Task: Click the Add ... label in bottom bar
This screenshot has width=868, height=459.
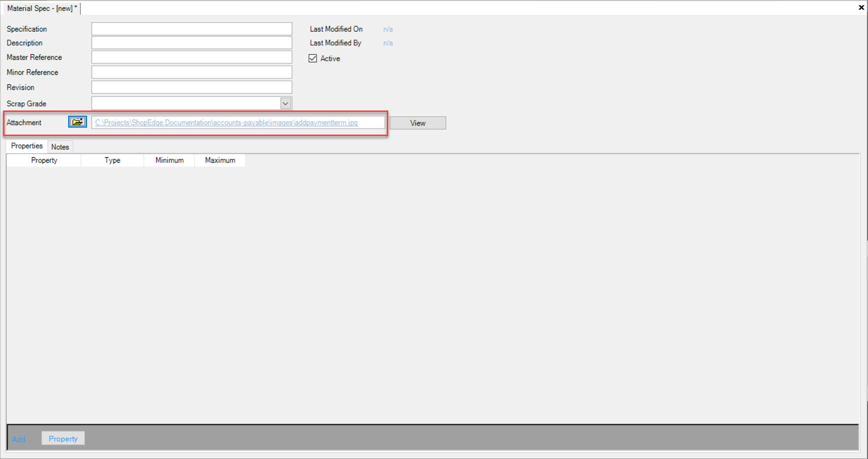Action: click(x=22, y=439)
